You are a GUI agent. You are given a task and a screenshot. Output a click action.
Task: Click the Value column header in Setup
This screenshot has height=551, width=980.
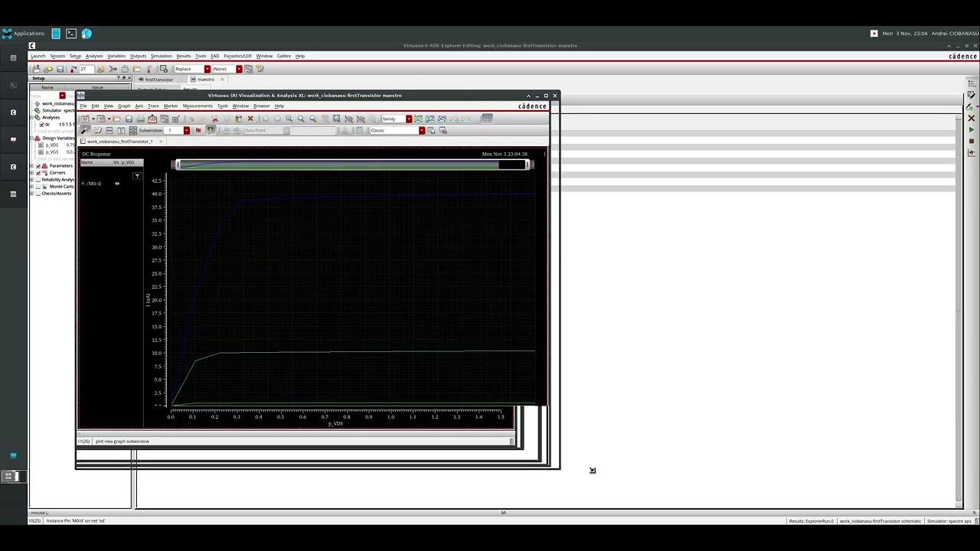pyautogui.click(x=97, y=87)
